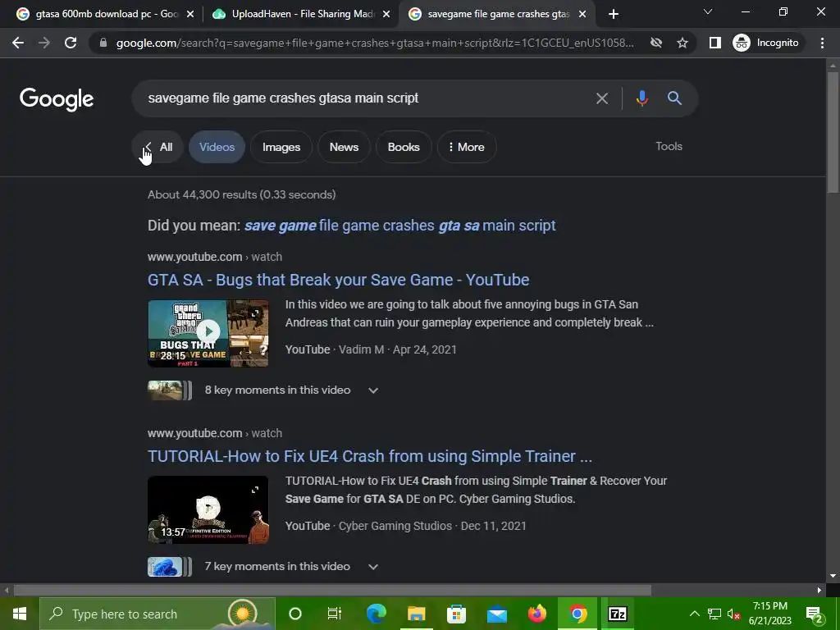Screen dimensions: 840x630
Task: Click the Chrome taskbar icon
Action: click(x=577, y=614)
